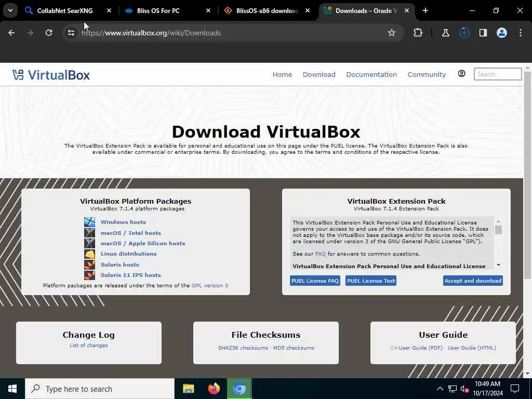The width and height of the screenshot is (532, 399).
Task: Open the List of changes link
Action: click(x=88, y=345)
